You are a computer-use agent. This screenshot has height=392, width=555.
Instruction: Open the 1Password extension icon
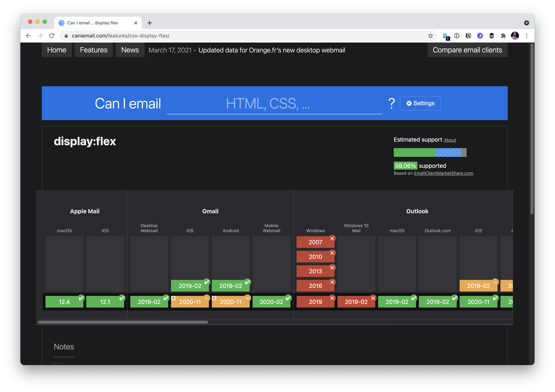tap(457, 36)
